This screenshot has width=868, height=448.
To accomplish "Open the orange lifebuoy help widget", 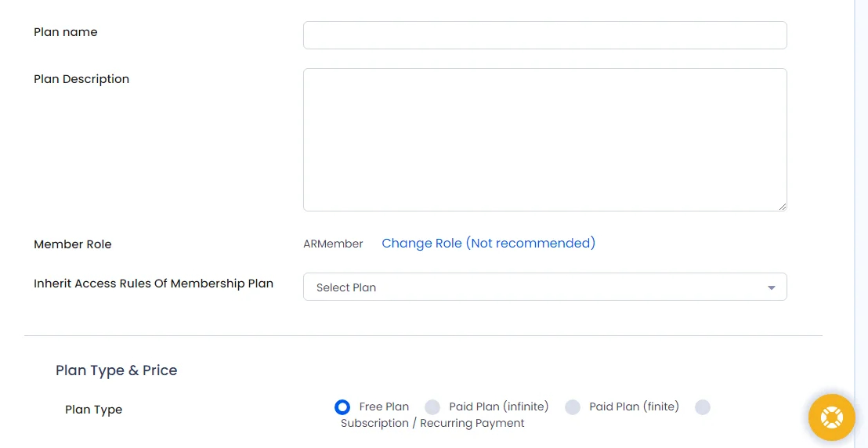I will (x=831, y=417).
